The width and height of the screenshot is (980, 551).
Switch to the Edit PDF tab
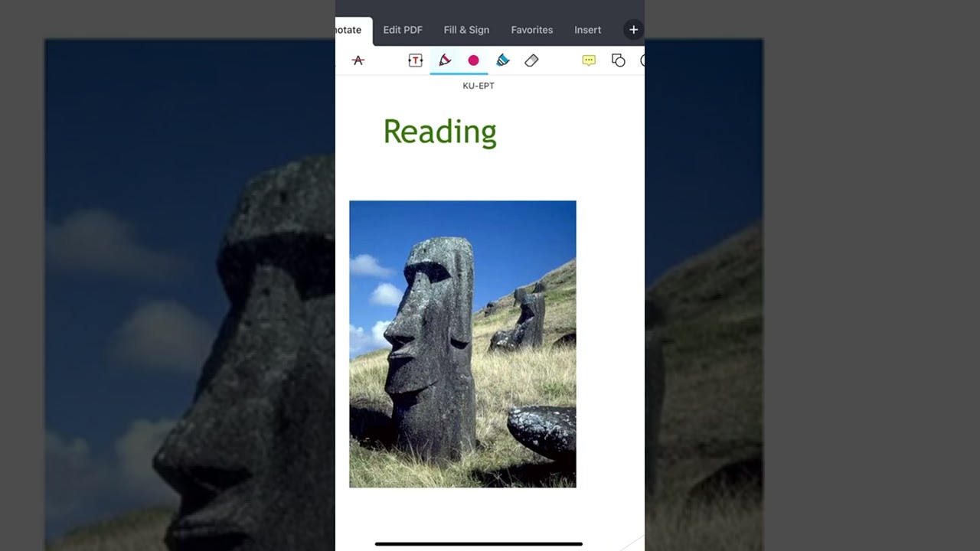(x=403, y=30)
